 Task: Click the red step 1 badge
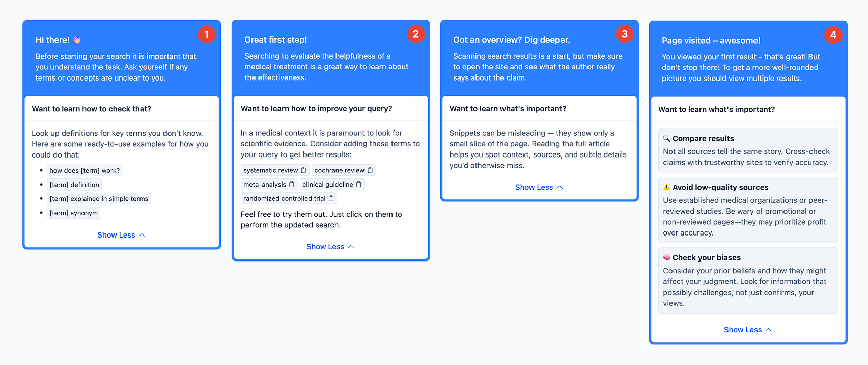point(207,34)
